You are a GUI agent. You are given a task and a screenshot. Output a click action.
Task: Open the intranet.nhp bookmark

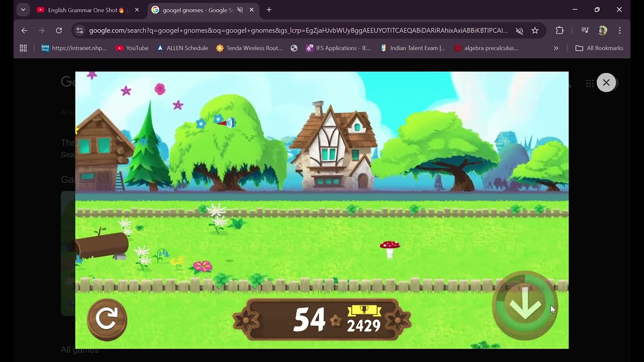point(74,48)
